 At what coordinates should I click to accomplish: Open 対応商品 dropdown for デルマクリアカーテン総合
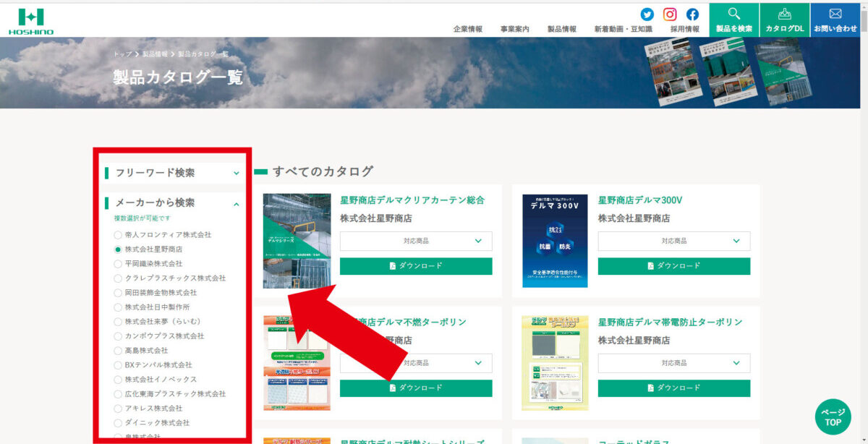[x=416, y=241]
